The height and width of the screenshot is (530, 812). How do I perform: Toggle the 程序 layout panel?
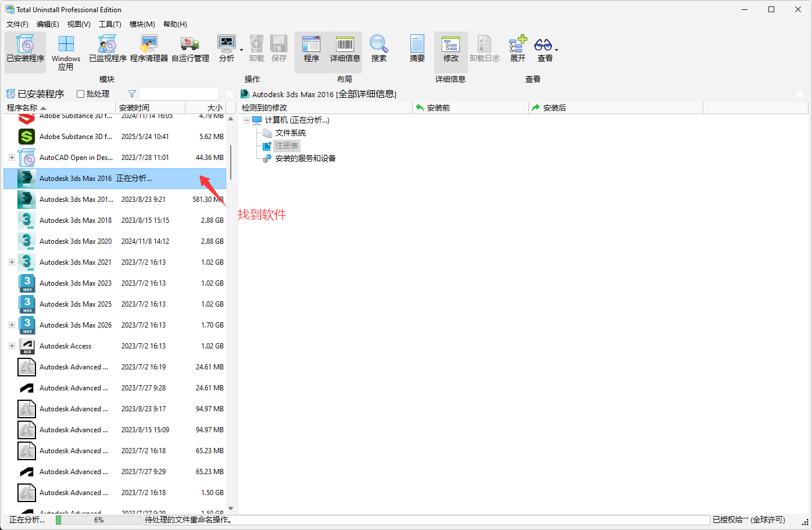(x=312, y=52)
